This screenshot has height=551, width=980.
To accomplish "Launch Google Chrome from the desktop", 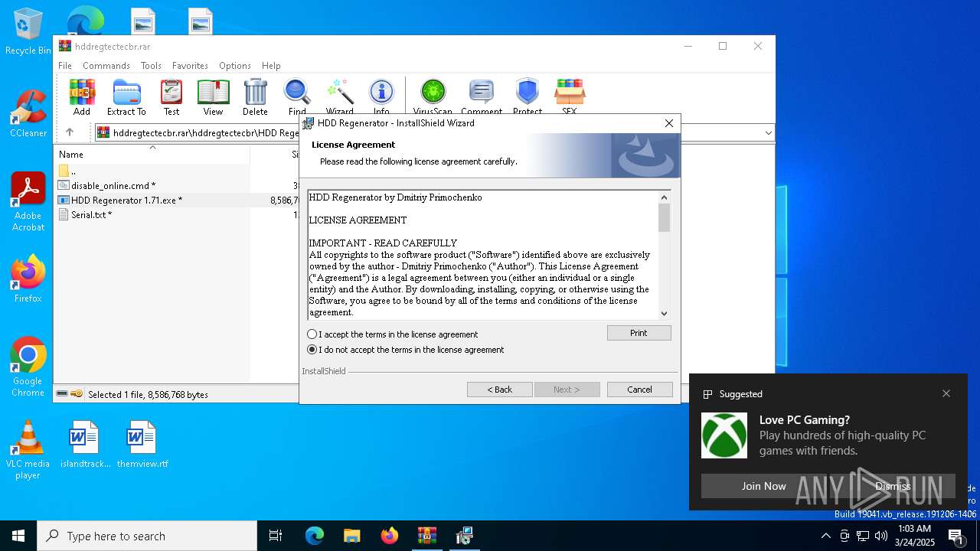I will pyautogui.click(x=28, y=367).
